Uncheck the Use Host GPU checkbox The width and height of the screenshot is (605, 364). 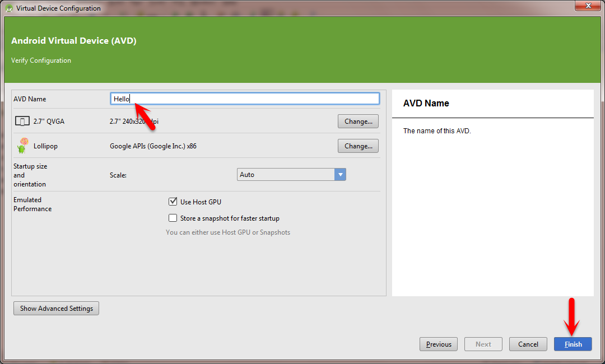pyautogui.click(x=173, y=201)
